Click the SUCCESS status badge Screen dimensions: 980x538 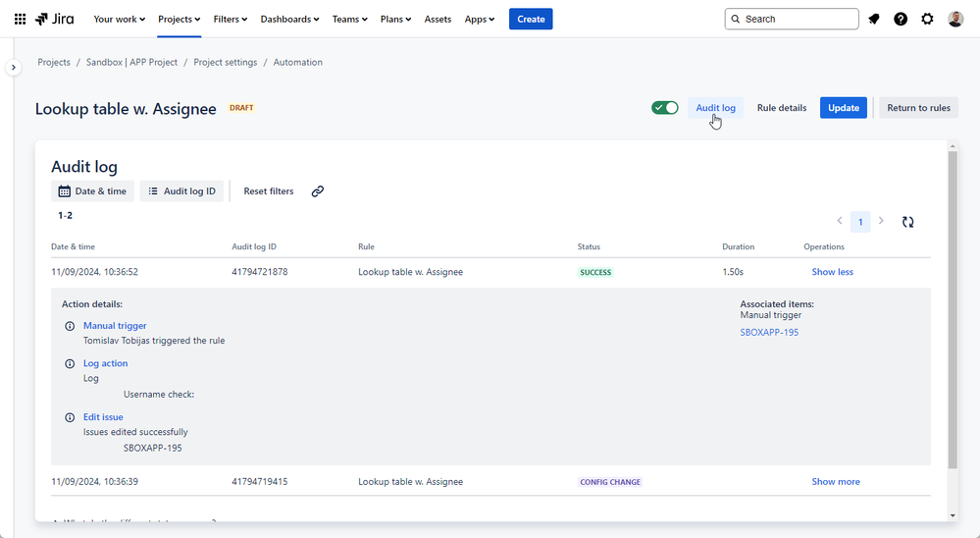pos(595,273)
